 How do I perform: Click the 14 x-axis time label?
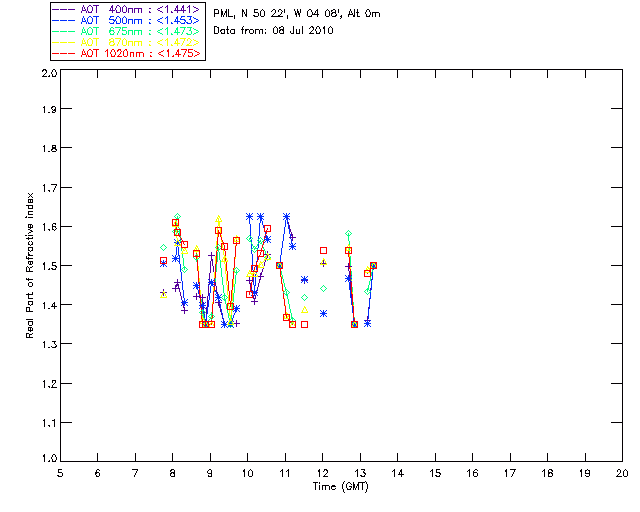click(398, 473)
